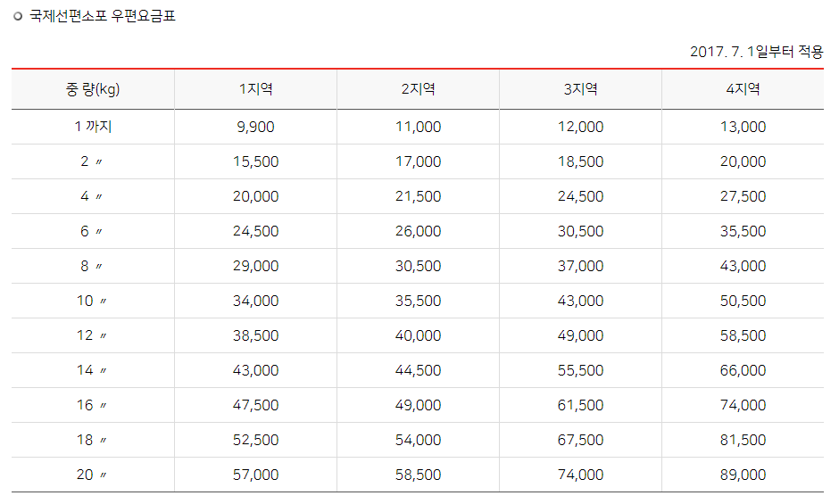Click the 4지역 column header
The image size is (839, 504).
point(743,89)
